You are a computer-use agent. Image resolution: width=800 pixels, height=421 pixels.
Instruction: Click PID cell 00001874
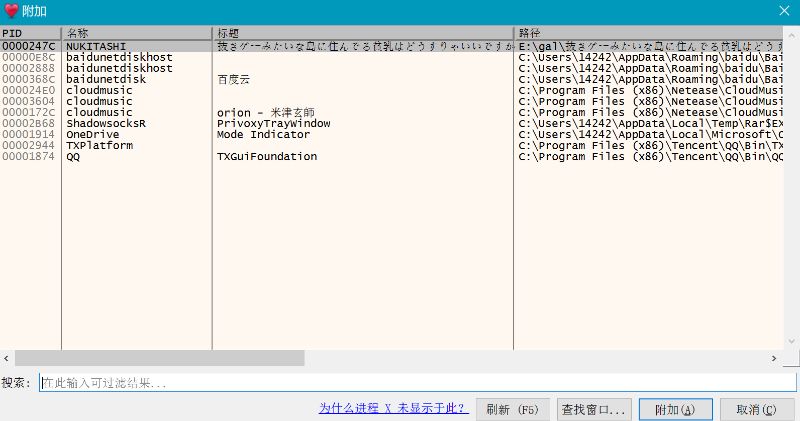[28, 157]
